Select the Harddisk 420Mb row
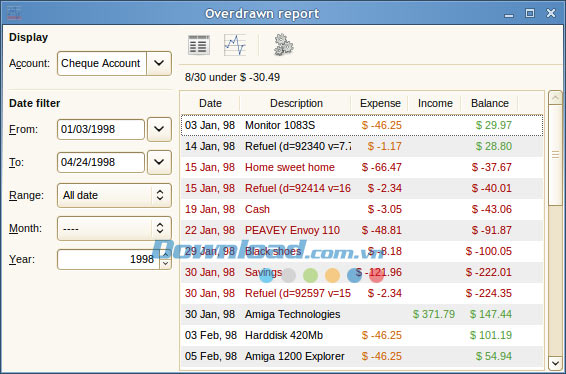This screenshot has width=566, height=374. 362,335
